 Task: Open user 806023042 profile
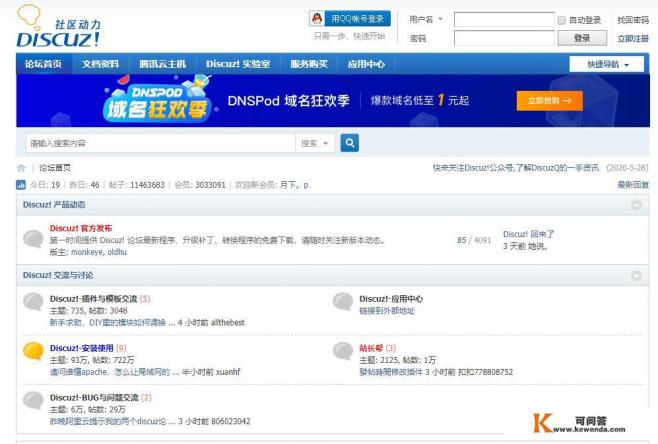tap(231, 421)
